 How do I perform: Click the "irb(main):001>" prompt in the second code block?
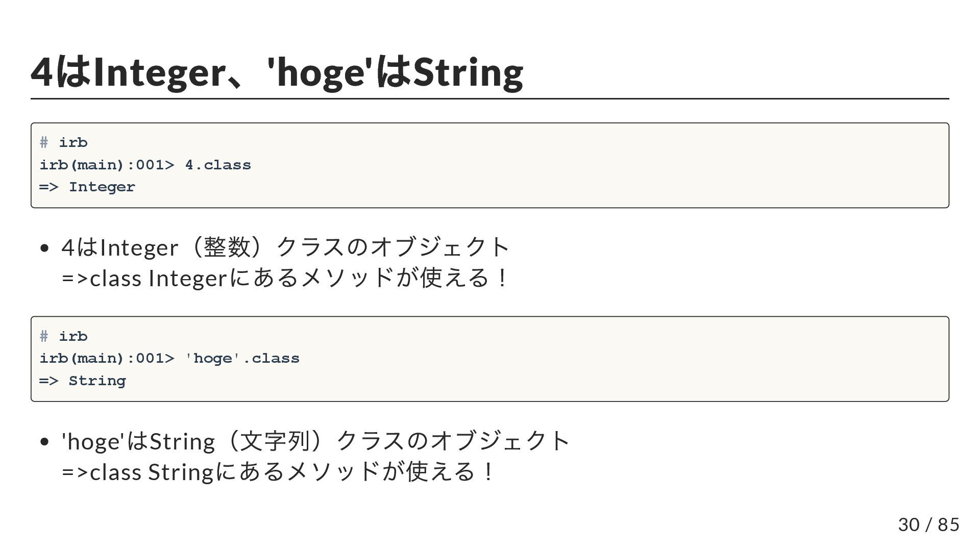[107, 358]
